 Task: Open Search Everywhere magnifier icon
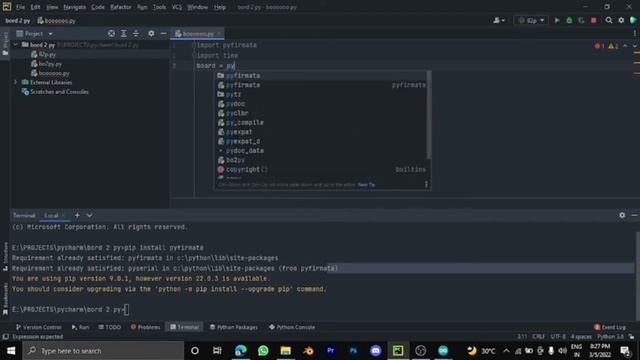pyautogui.click(x=609, y=20)
